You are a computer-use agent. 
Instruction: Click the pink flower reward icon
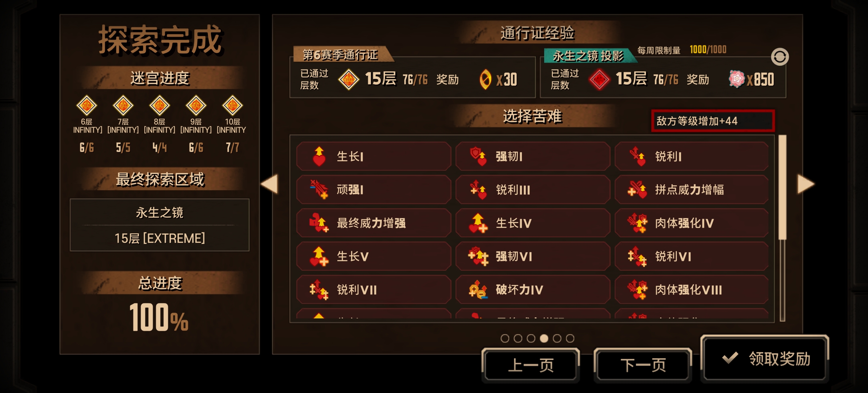click(737, 79)
